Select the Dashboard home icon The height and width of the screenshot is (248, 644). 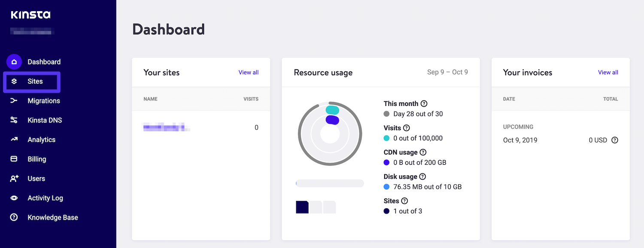tap(14, 62)
